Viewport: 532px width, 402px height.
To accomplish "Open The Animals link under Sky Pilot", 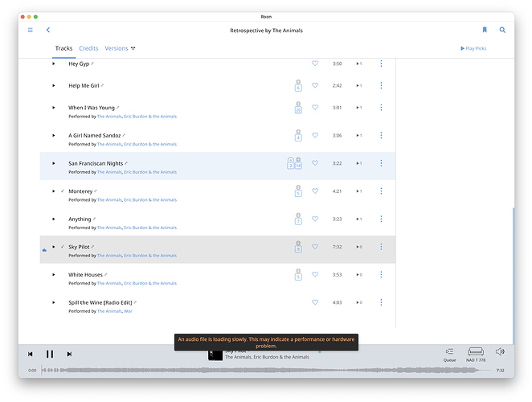I will (109, 256).
